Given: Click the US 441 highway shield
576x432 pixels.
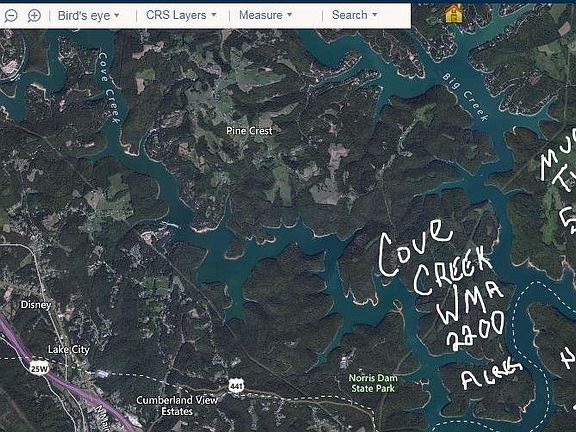Looking at the screenshot, I should 235,385.
